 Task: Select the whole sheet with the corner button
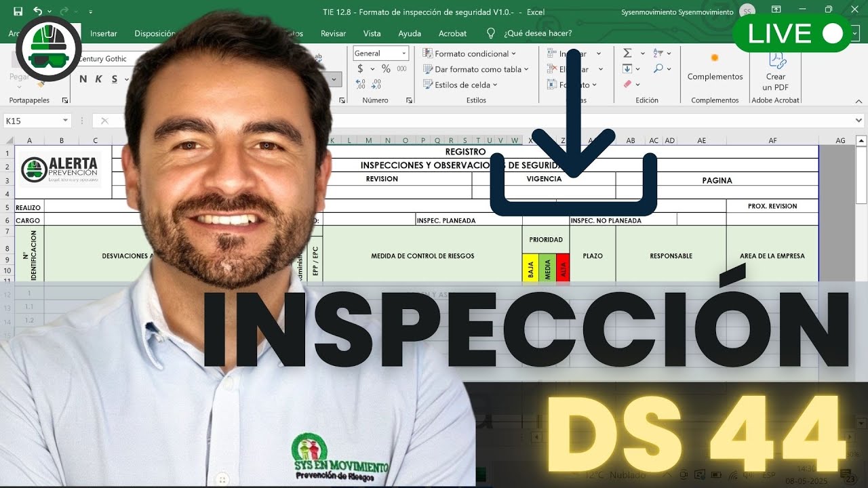click(9, 140)
